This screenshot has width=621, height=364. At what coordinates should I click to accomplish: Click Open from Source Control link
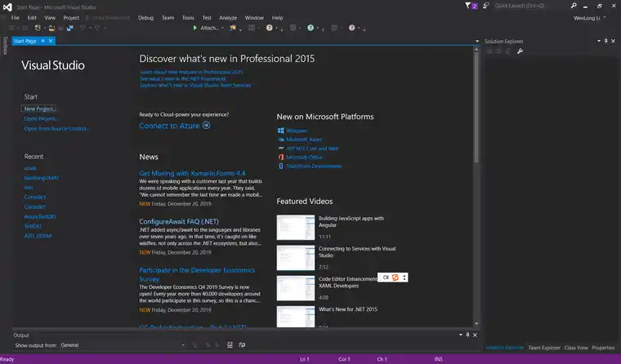(56, 129)
